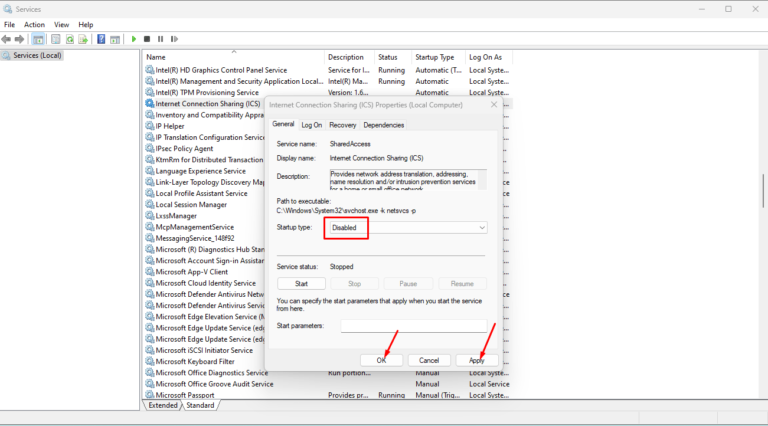
Task: Click the gear icon beside Intel(R) TPM Provisioning Service
Action: pyautogui.click(x=149, y=92)
